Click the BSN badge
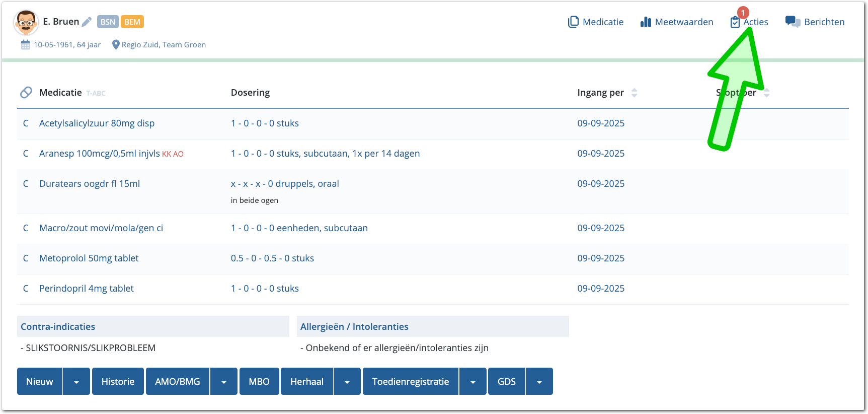Image resolution: width=868 pixels, height=414 pixels. (x=108, y=22)
